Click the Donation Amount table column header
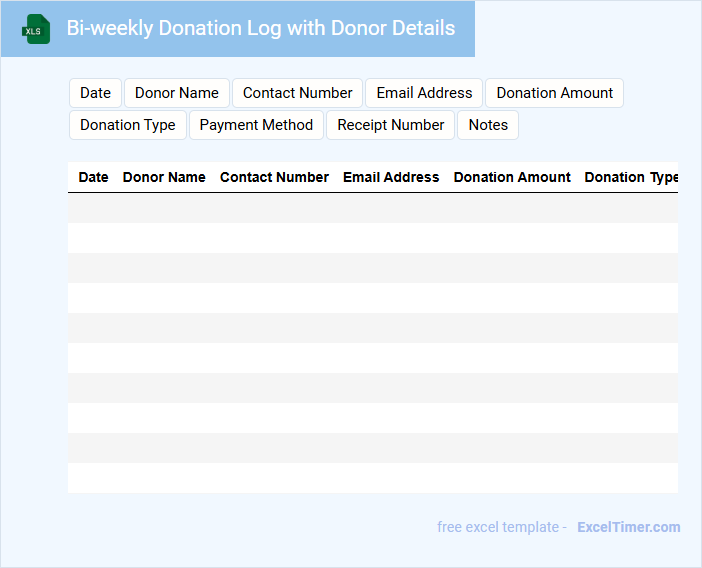This screenshot has width=702, height=568. click(x=512, y=177)
